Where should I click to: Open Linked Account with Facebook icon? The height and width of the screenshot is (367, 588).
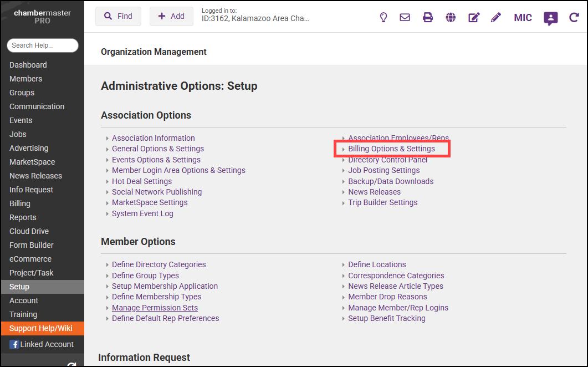coord(42,344)
